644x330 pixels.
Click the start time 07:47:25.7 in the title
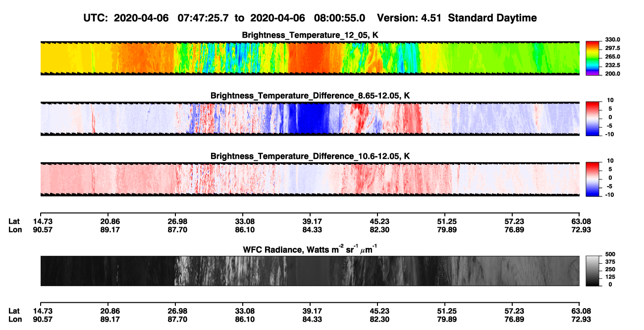click(x=204, y=18)
